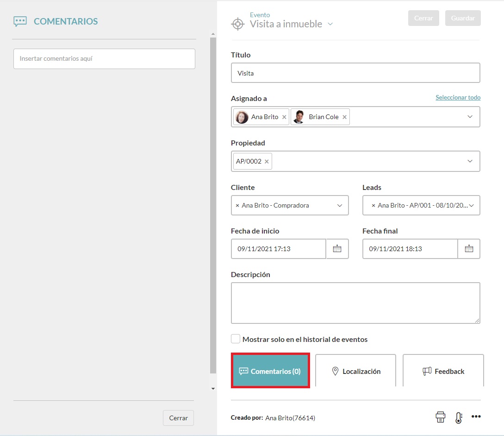Click the Fecha final date field

click(410, 249)
